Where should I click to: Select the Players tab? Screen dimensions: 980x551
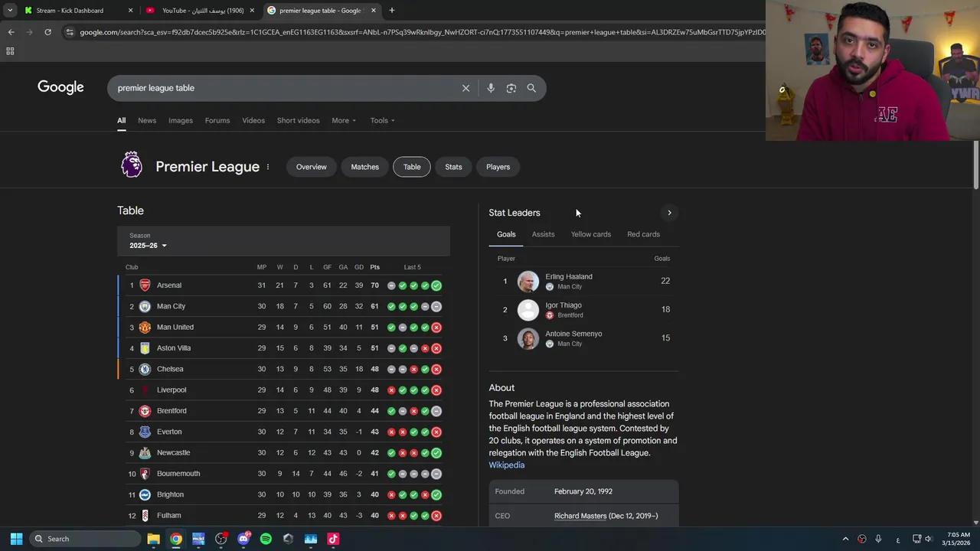[498, 167]
